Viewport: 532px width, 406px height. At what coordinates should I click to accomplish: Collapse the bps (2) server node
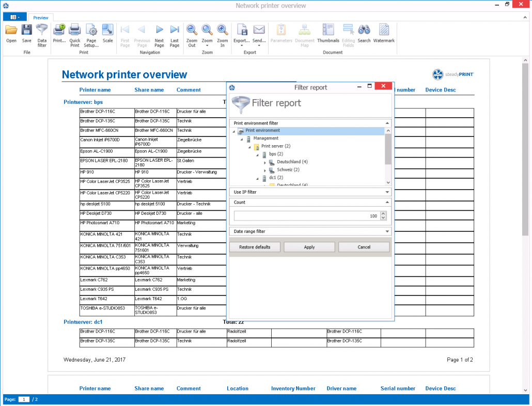[258, 154]
